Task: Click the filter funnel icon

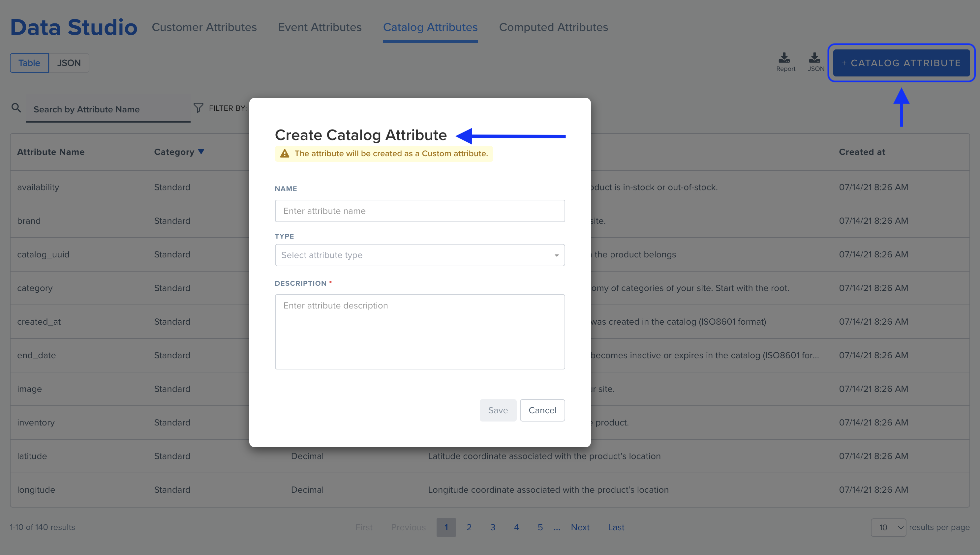Action: point(198,108)
